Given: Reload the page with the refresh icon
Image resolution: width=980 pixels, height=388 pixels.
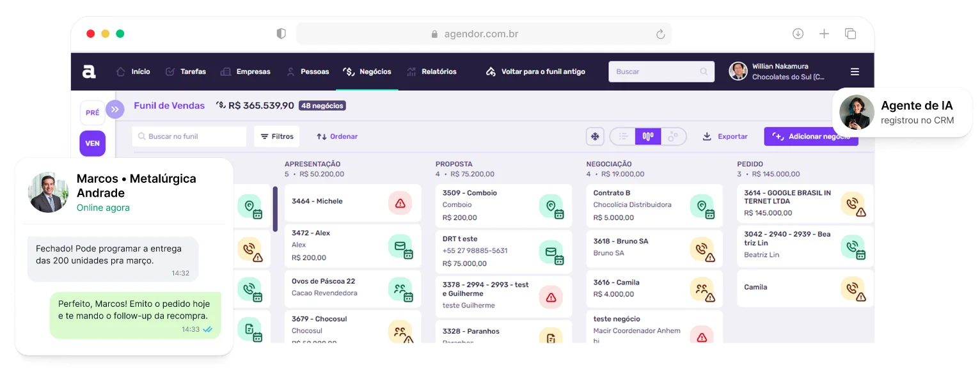Looking at the screenshot, I should (660, 34).
